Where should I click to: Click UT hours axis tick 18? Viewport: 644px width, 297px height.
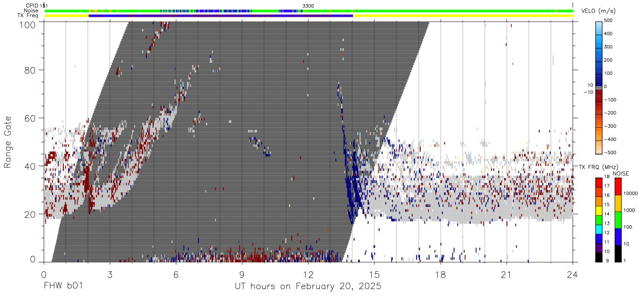click(x=441, y=275)
